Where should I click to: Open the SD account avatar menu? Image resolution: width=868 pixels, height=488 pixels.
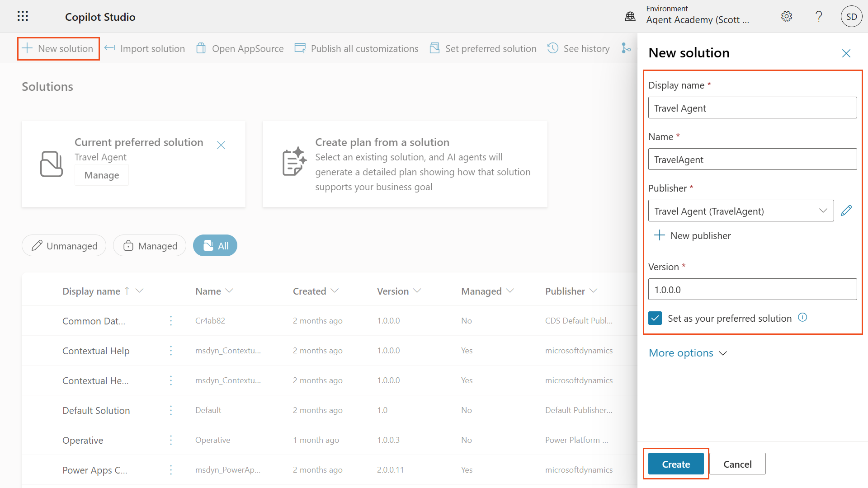click(x=851, y=16)
